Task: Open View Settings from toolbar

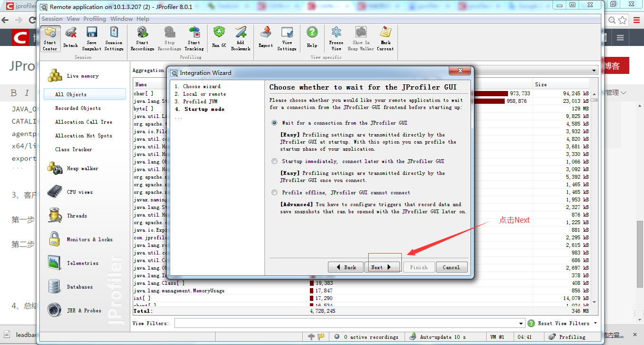Action: point(287,38)
